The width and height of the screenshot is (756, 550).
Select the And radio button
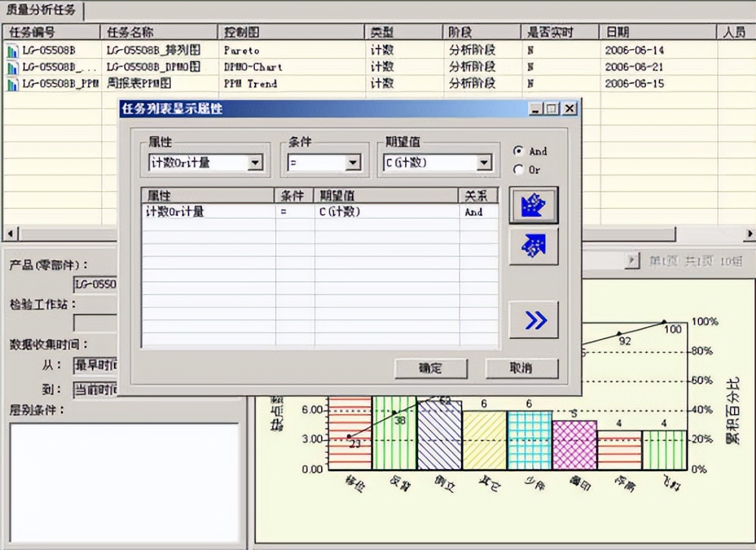click(x=518, y=151)
